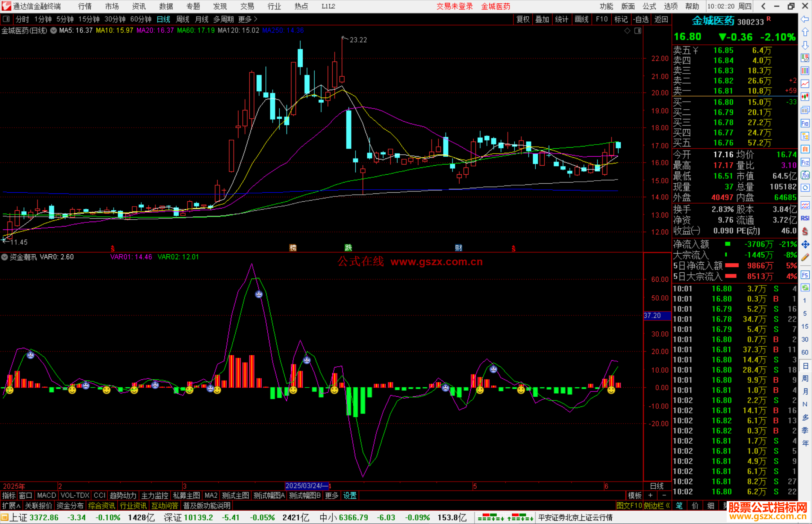Click the 榜 marker below the chart
Screen dimensions: 812x524
coord(293,248)
